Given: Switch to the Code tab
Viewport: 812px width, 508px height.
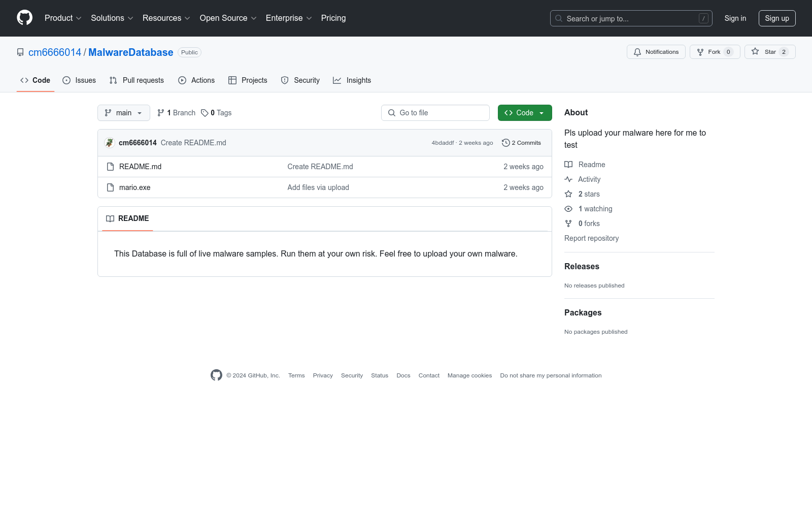Looking at the screenshot, I should 35,80.
